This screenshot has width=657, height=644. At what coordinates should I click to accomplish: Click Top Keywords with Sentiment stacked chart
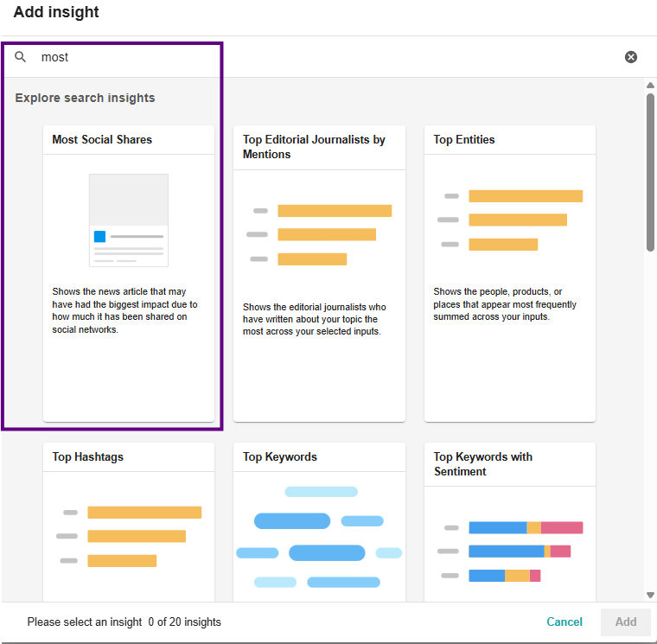(x=510, y=551)
